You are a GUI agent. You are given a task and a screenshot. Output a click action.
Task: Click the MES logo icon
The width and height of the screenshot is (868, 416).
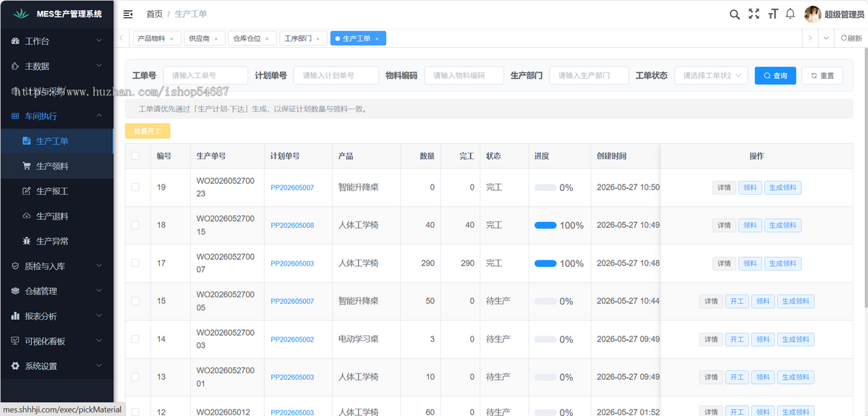point(22,14)
